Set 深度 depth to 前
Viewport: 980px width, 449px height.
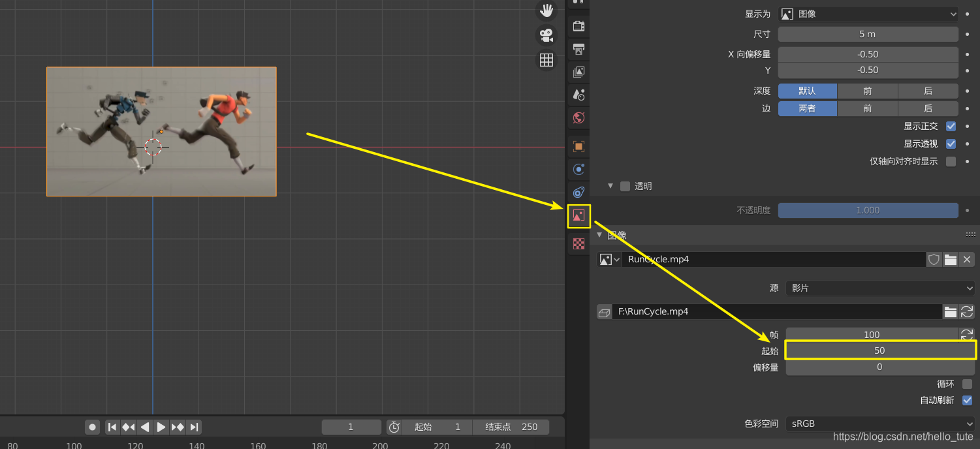(x=868, y=91)
